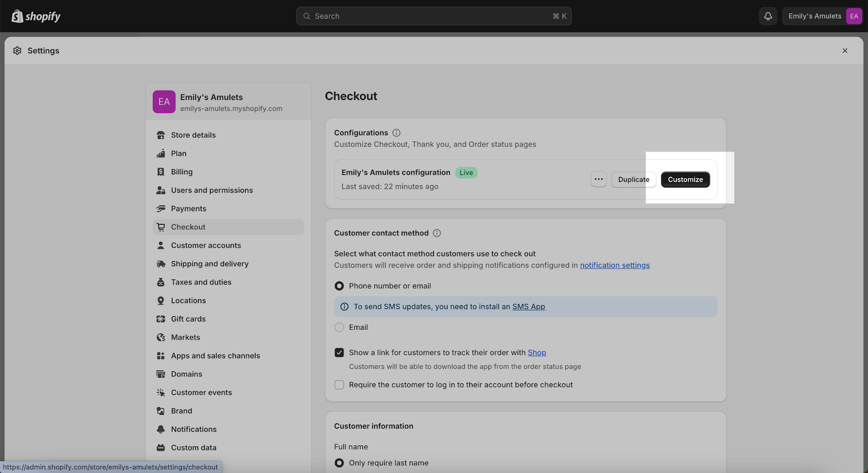868x473 pixels.
Task: Go to Payments settings
Action: [188, 209]
